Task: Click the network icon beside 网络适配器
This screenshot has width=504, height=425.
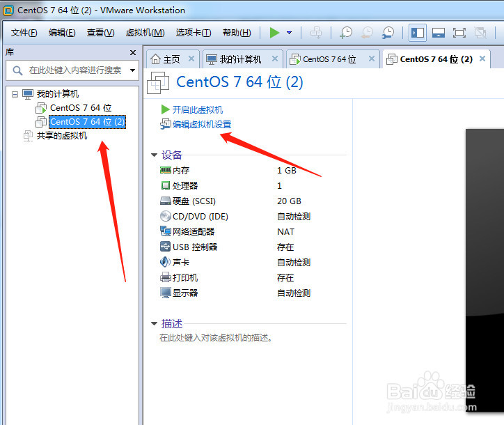Action: click(x=166, y=231)
